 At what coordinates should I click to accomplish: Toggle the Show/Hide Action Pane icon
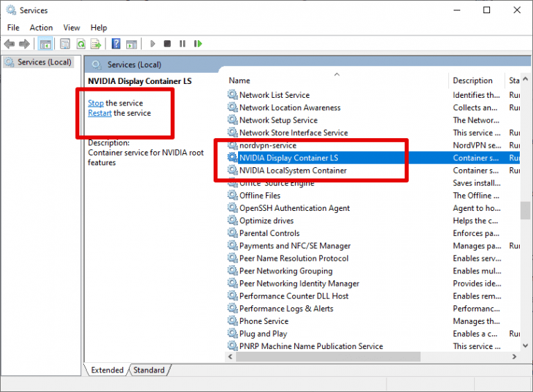tap(132, 44)
